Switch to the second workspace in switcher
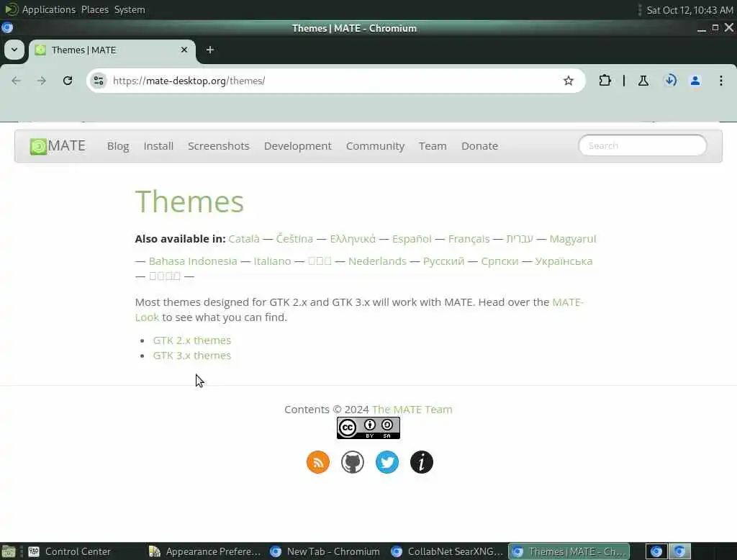This screenshot has width=737, height=560. point(679,551)
